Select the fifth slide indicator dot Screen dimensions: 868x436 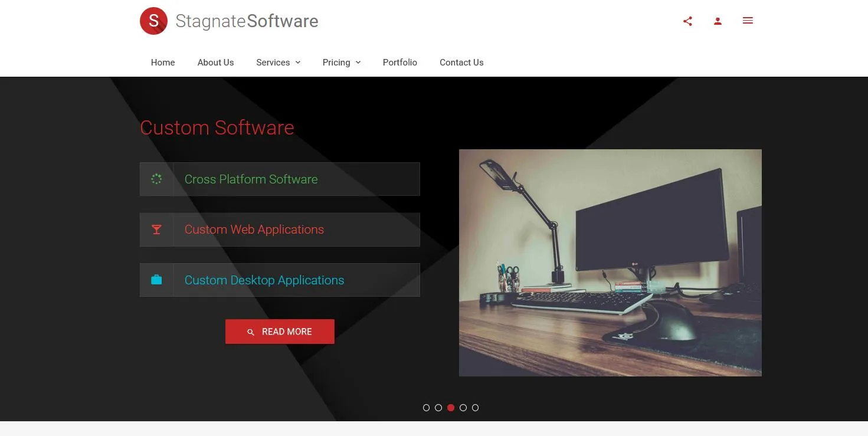click(476, 408)
